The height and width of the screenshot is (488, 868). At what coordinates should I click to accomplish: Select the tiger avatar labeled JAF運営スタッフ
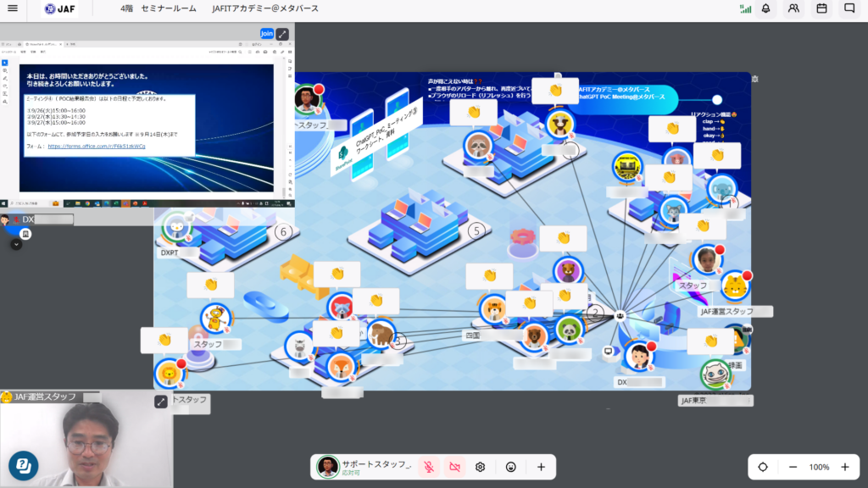735,286
